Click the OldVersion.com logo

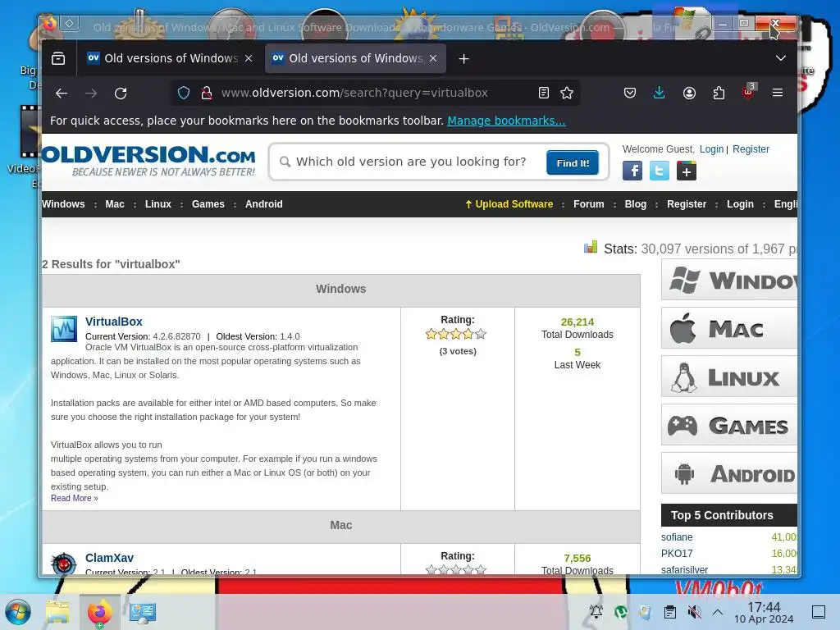point(148,161)
